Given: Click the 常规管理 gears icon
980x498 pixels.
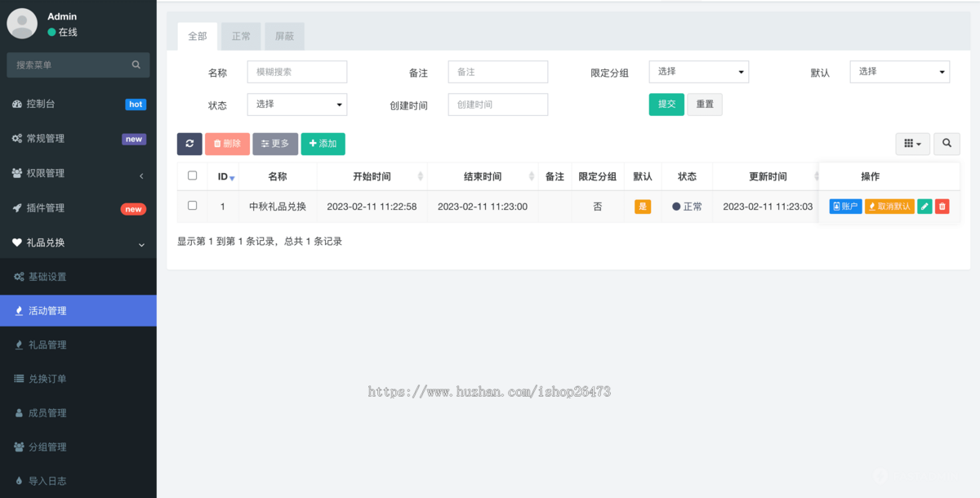Looking at the screenshot, I should (x=17, y=139).
